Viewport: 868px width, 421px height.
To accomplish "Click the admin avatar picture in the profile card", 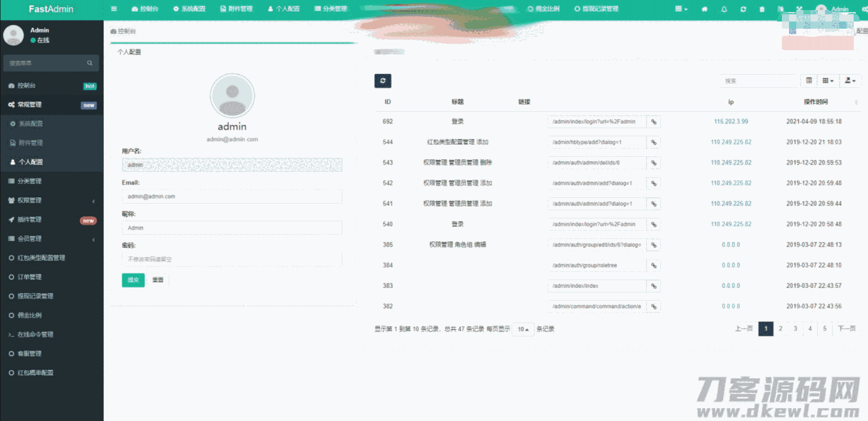I will (232, 96).
